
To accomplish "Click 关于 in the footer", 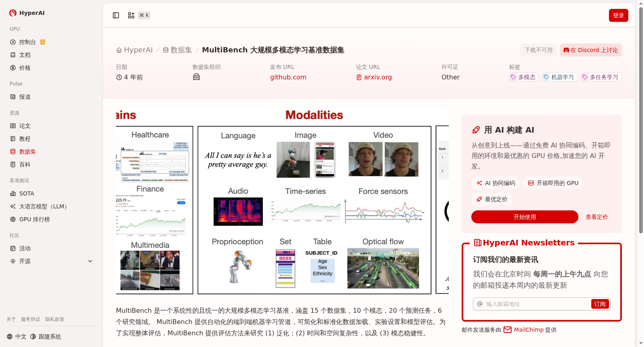I will pos(11,319).
